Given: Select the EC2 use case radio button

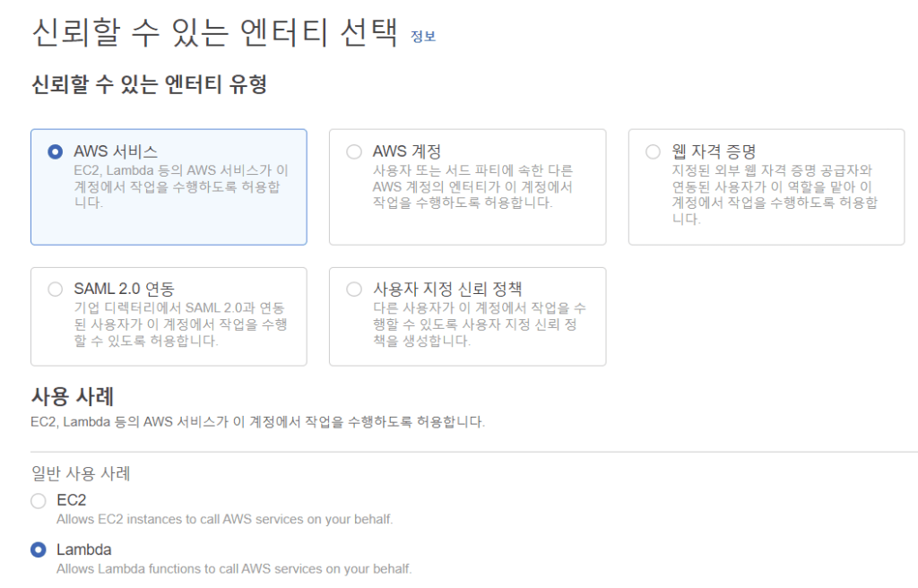Looking at the screenshot, I should pyautogui.click(x=39, y=500).
